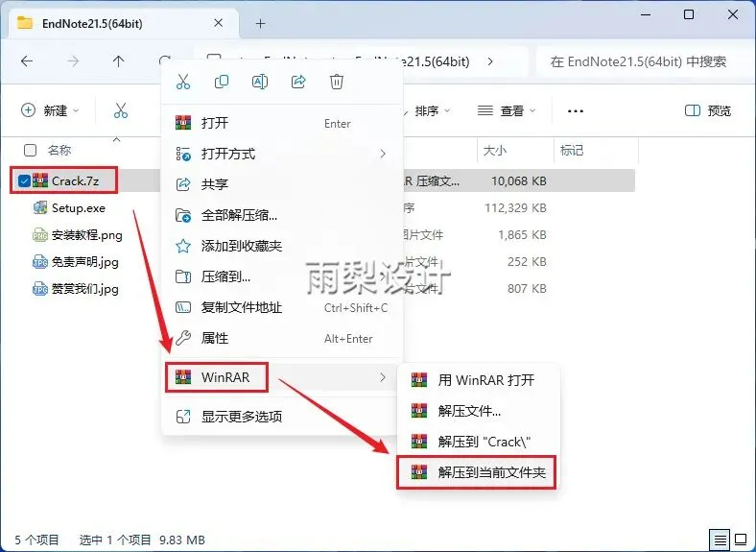Viewport: 756px width, 552px height.
Task: Click the scissors icon in Explorer toolbar
Action: click(x=121, y=110)
